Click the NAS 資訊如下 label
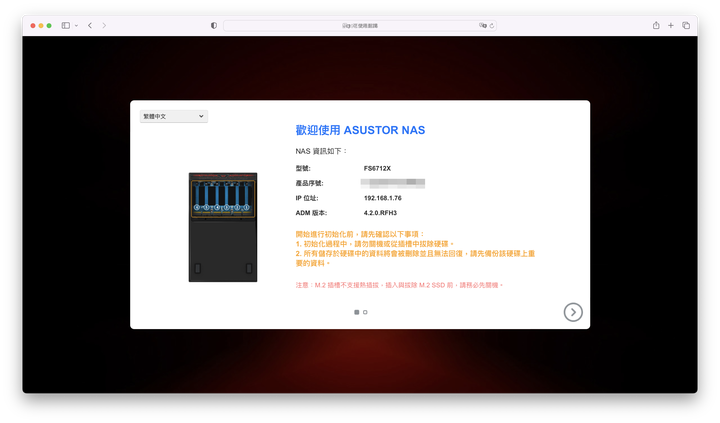The height and width of the screenshot is (423, 720). pyautogui.click(x=321, y=151)
